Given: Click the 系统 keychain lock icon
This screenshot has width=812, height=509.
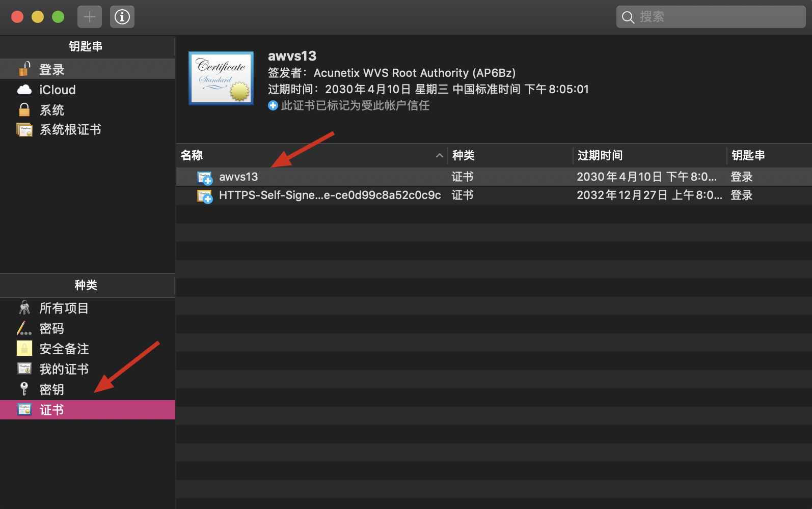Looking at the screenshot, I should (24, 109).
